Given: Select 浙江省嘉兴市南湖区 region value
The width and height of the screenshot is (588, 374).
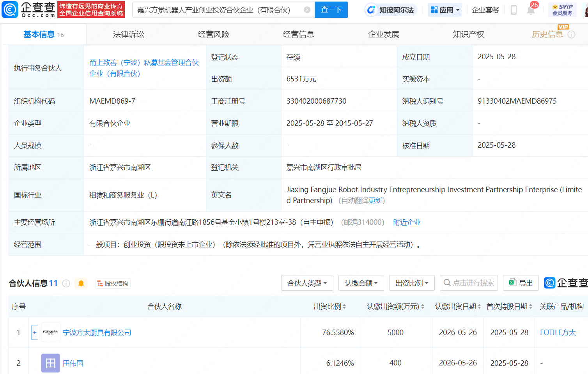Looking at the screenshot, I should pos(120,167).
